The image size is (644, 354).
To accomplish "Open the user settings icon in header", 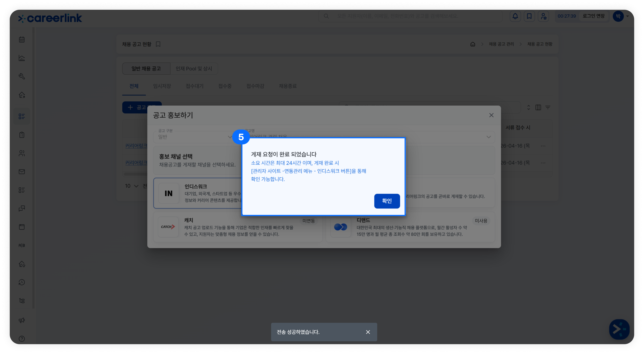I will pyautogui.click(x=543, y=16).
